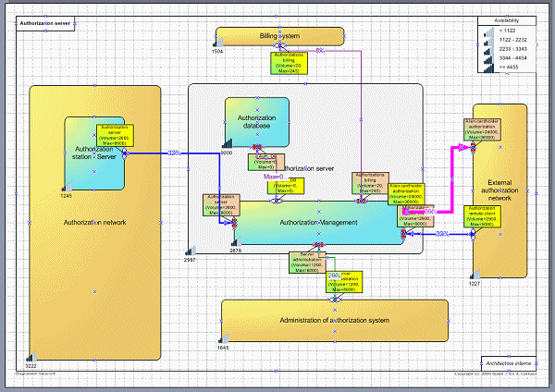Select orange Authorizations billing note near Management
The height and width of the screenshot is (392, 555).
click(370, 183)
